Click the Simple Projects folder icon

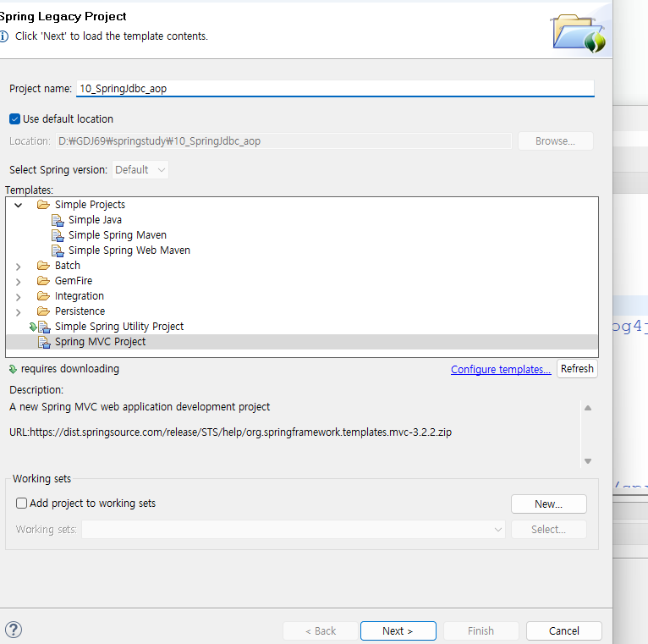(43, 205)
